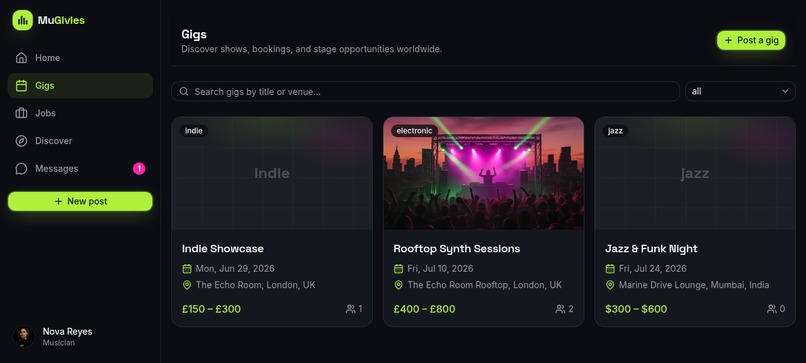Click the MuGivies brand name
Viewport: 806px width, 363px height.
61,21
